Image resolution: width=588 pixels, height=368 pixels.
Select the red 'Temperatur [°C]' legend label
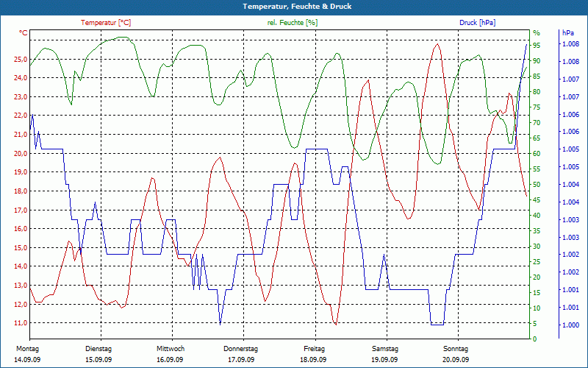click(106, 23)
